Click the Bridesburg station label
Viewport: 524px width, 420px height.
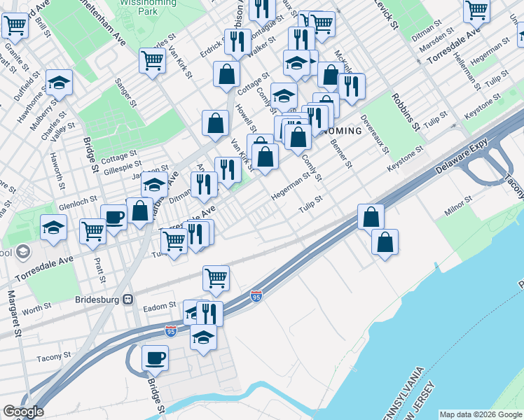pos(97,300)
